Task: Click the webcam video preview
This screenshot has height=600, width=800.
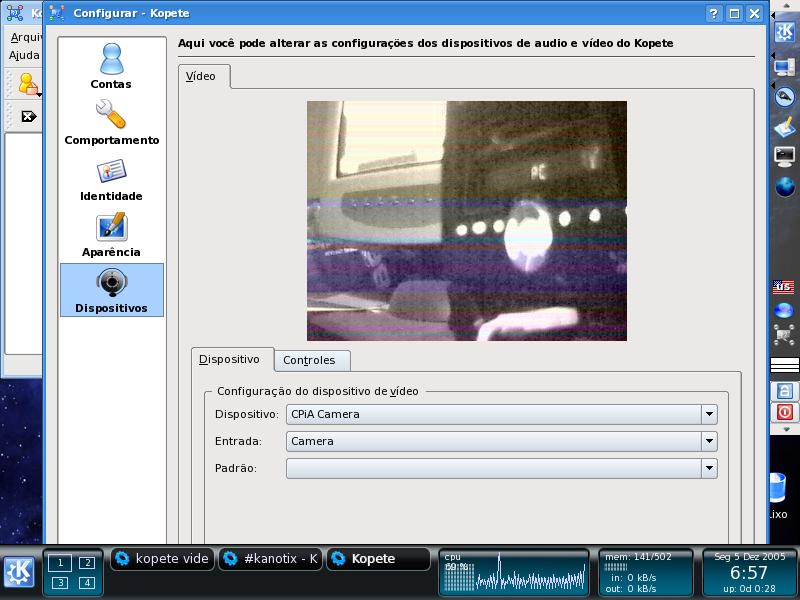Action: pos(466,220)
